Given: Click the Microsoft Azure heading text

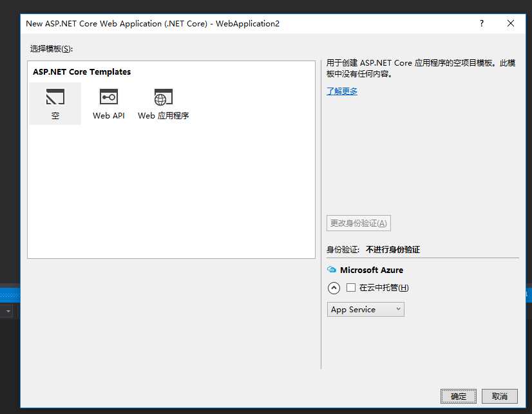Looking at the screenshot, I should click(x=372, y=270).
